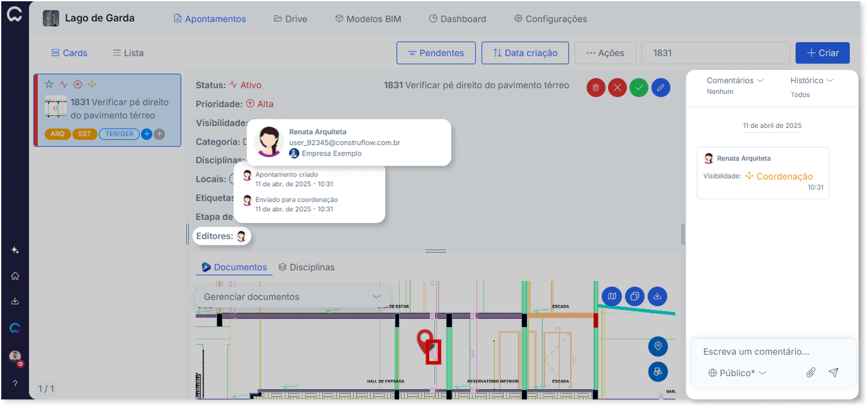
Task: Click the location pin round button
Action: [658, 346]
